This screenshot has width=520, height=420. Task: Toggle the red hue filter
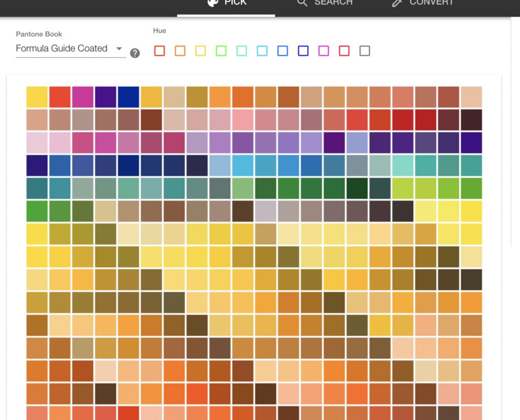159,51
